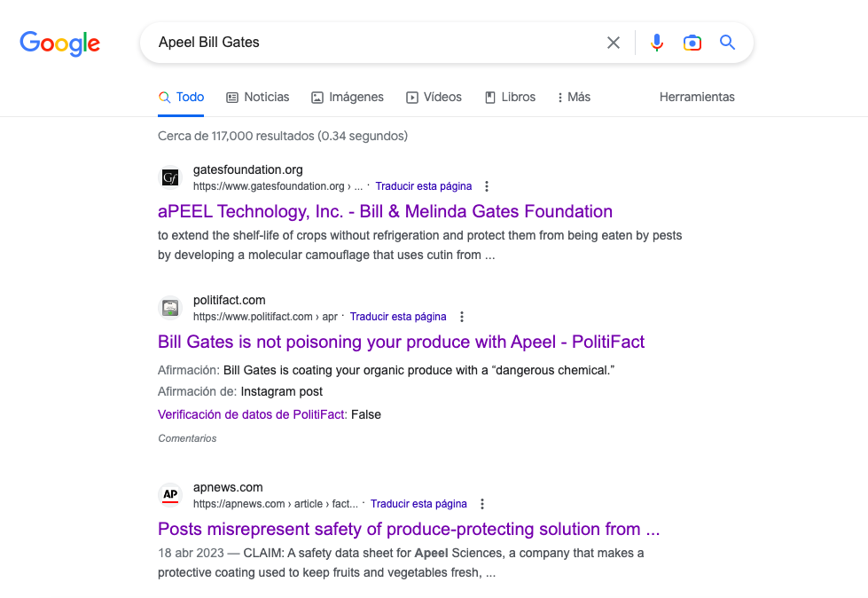
Task: Switch to the Imágenes tab
Action: (347, 97)
